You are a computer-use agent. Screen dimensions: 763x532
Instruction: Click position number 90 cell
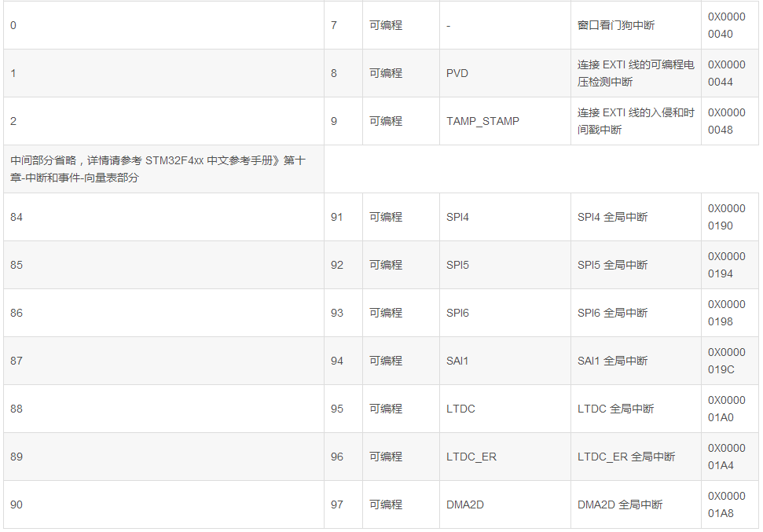pos(17,504)
